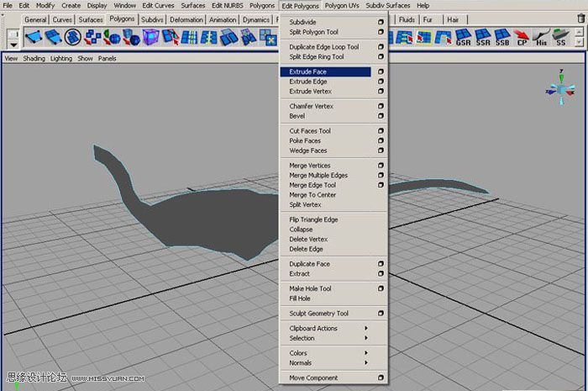Open the Shading panel menu
This screenshot has width=588, height=391.
(34, 59)
